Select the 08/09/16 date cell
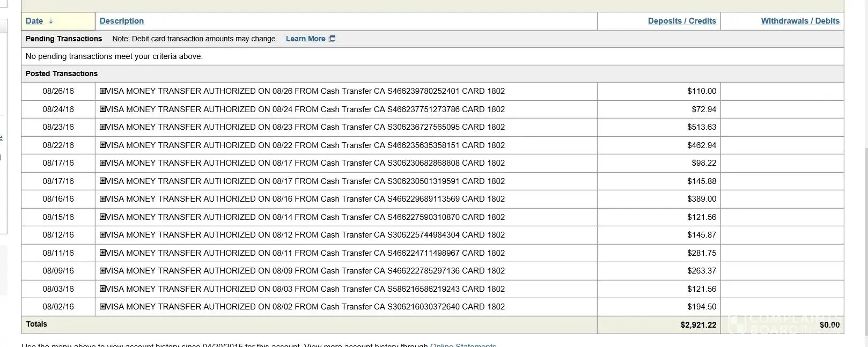The image size is (868, 347). coord(58,271)
